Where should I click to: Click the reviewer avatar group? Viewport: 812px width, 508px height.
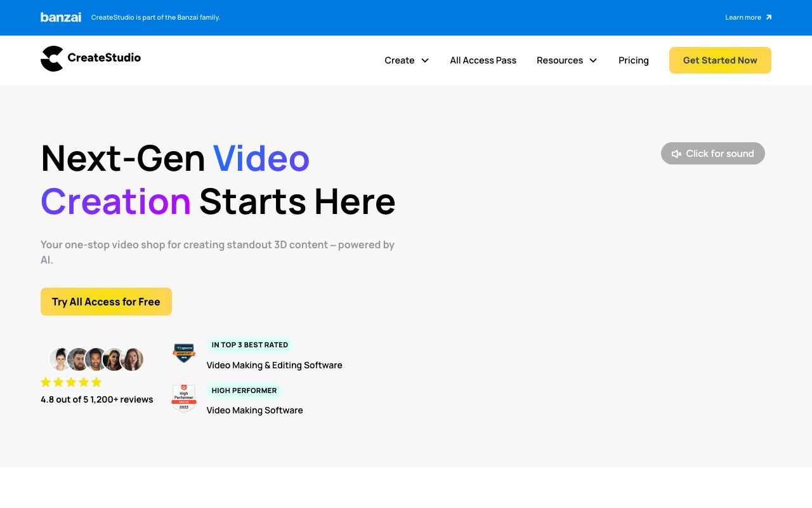pyautogui.click(x=96, y=359)
